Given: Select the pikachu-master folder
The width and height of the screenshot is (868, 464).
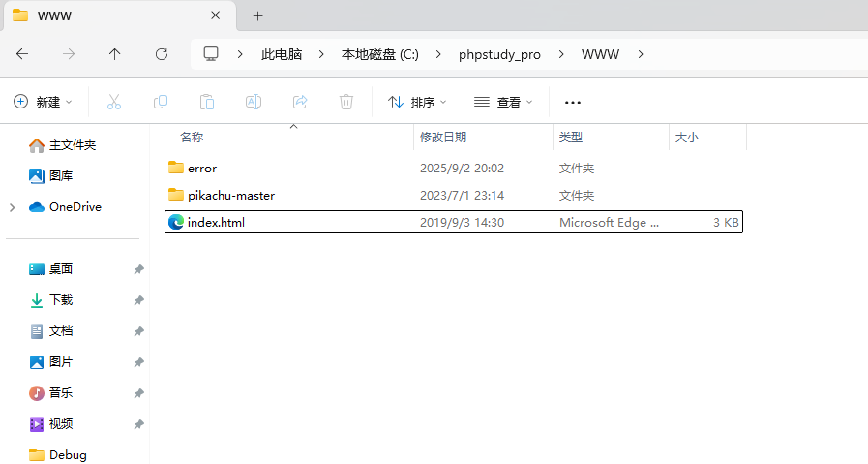Looking at the screenshot, I should click(x=230, y=195).
